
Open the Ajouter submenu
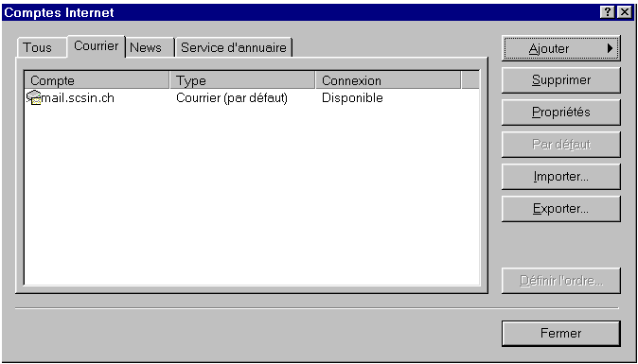point(560,48)
